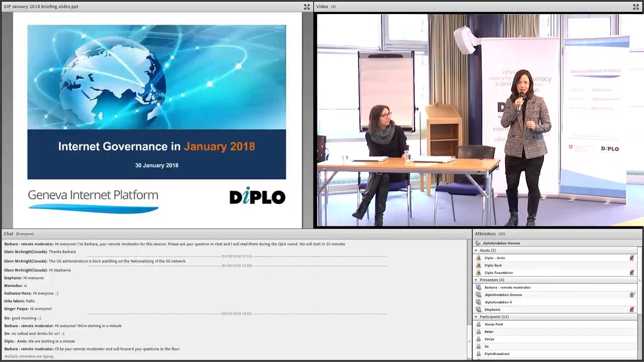The height and width of the screenshot is (362, 644).
Task: Collapse the Participants (15) group
Action: click(x=476, y=317)
